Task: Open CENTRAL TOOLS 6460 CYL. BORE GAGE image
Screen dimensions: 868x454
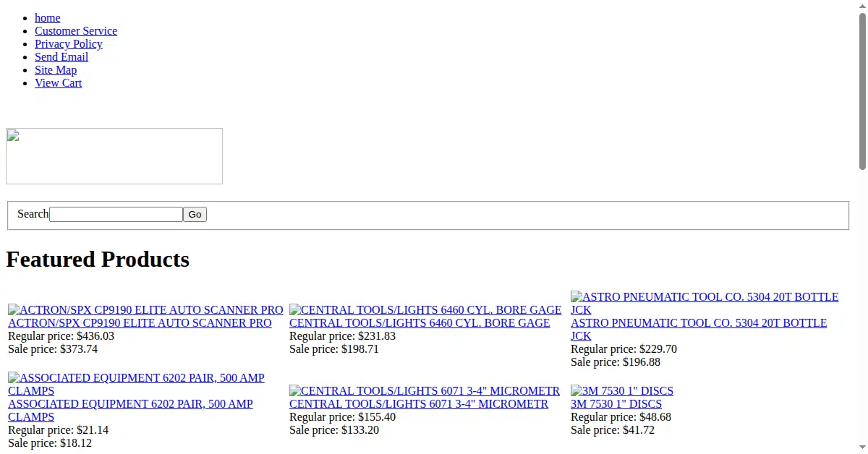Action: [425, 310]
